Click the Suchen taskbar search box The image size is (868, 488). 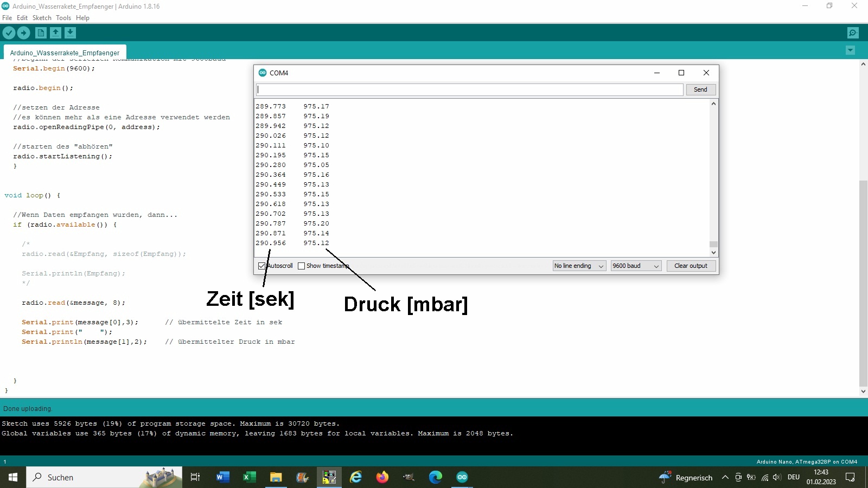104,477
